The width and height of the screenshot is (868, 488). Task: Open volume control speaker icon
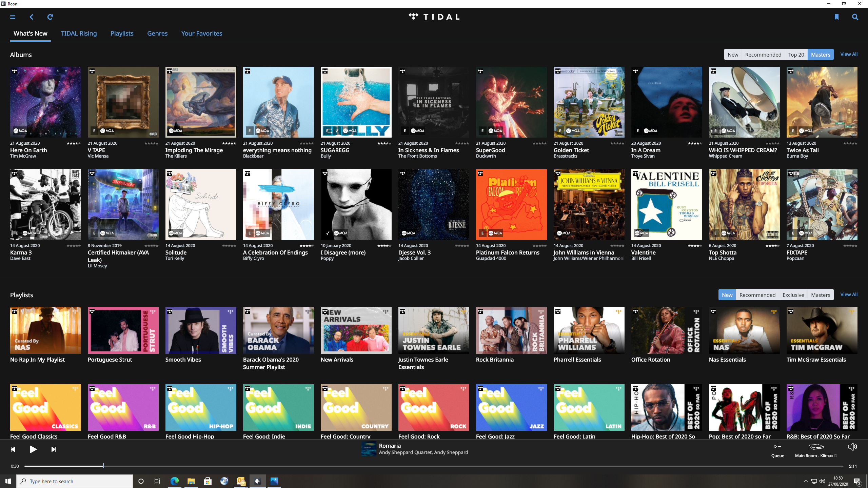coord(852,447)
